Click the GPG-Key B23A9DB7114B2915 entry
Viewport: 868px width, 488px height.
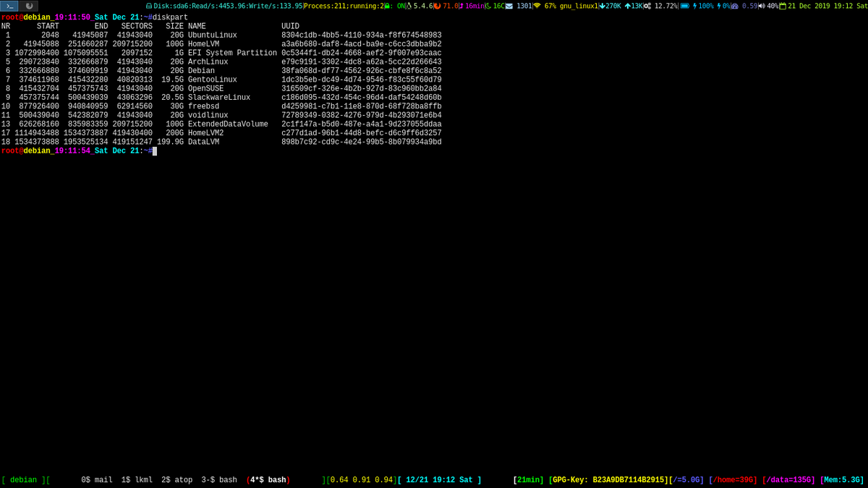tap(608, 480)
